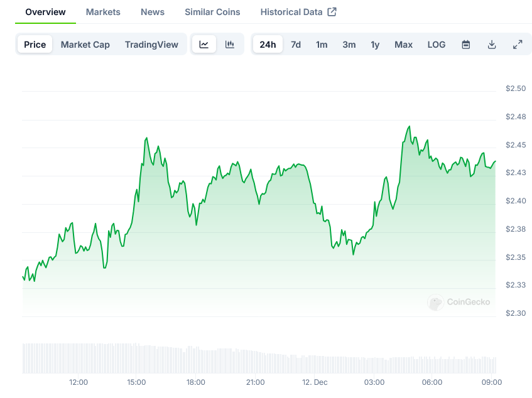The width and height of the screenshot is (532, 398).
Task: Choose the Max time range
Action: point(404,45)
